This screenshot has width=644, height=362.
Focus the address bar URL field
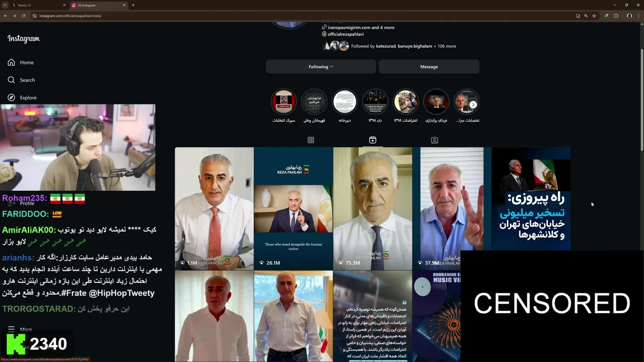(302, 16)
